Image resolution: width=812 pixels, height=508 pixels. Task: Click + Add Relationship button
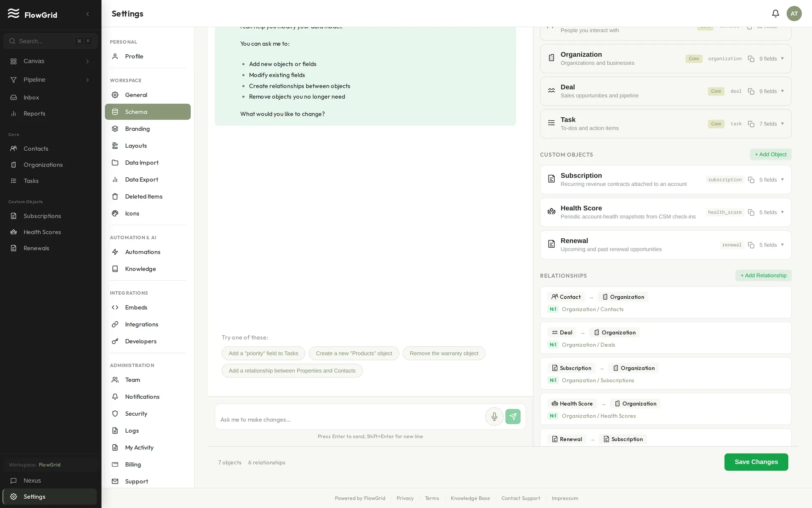pos(763,276)
